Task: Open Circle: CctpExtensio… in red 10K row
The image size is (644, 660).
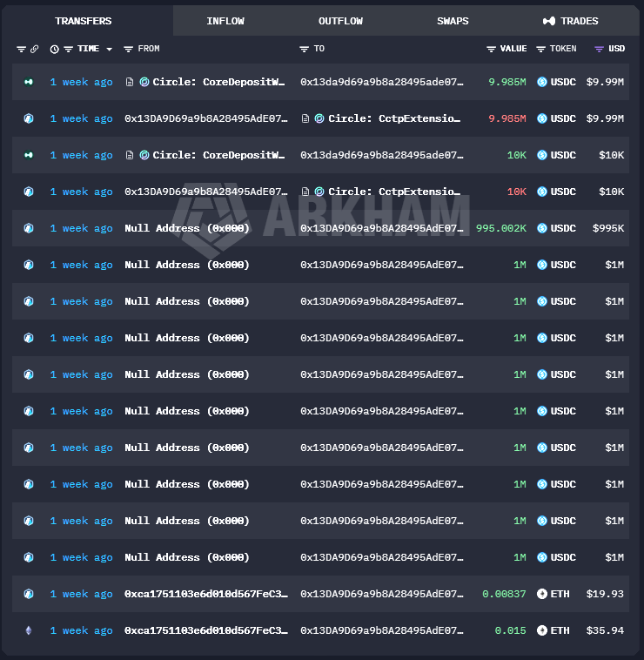Action: (x=394, y=192)
